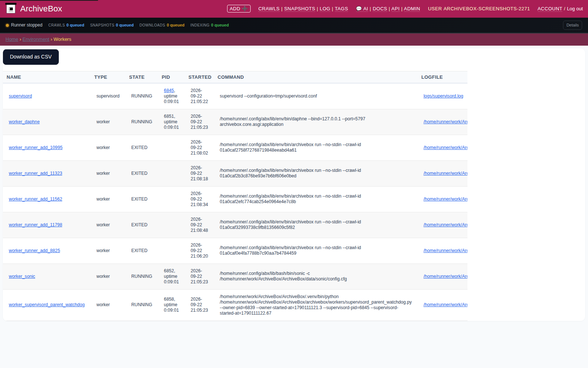Open the CRAWLS menu item
Viewport: 588px width, 368px height.
(x=269, y=8)
